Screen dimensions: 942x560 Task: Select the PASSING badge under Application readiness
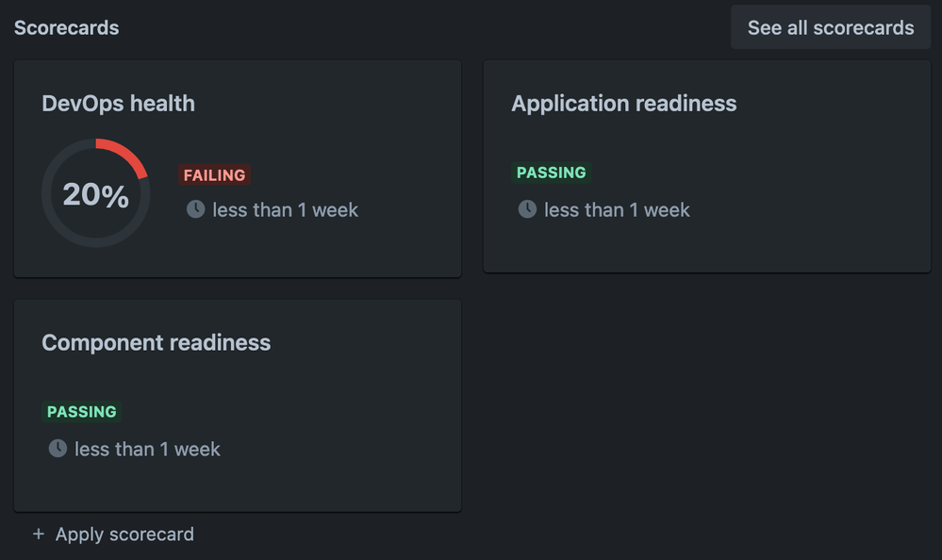coord(552,173)
